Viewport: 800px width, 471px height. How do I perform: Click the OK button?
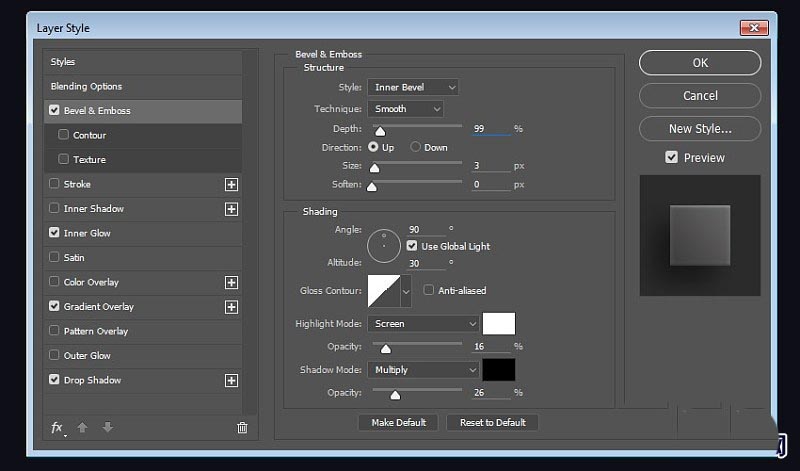(700, 63)
